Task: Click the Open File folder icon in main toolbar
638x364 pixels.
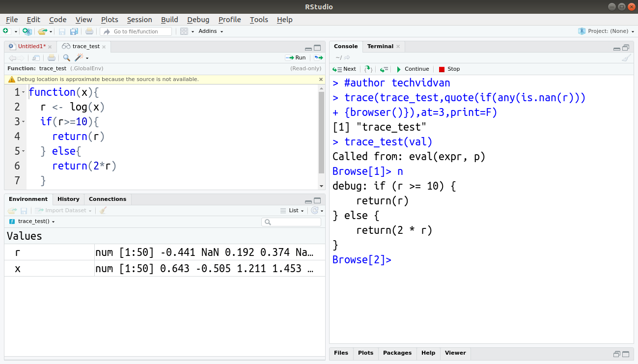Action: (x=43, y=31)
